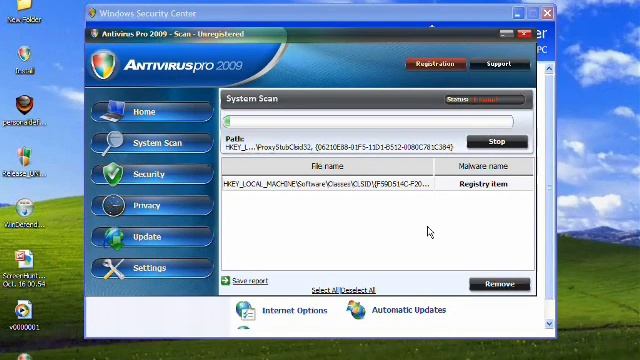
Task: Select System Scan in sidebar
Action: tap(152, 143)
